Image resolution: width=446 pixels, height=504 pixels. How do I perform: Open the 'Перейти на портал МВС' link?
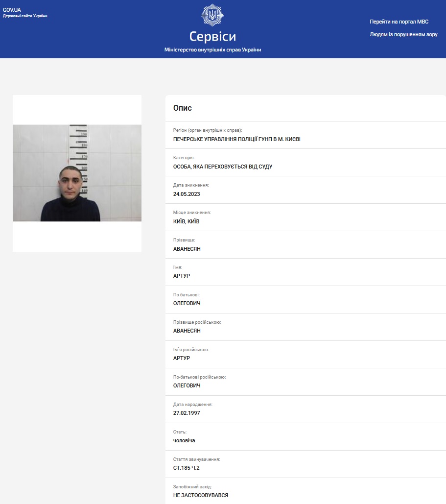point(399,22)
